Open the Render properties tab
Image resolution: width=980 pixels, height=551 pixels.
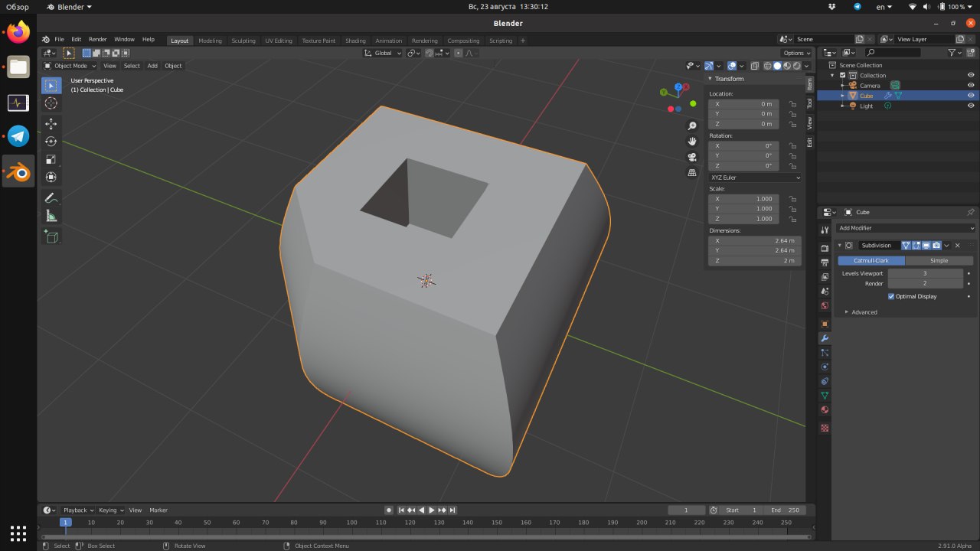[825, 248]
